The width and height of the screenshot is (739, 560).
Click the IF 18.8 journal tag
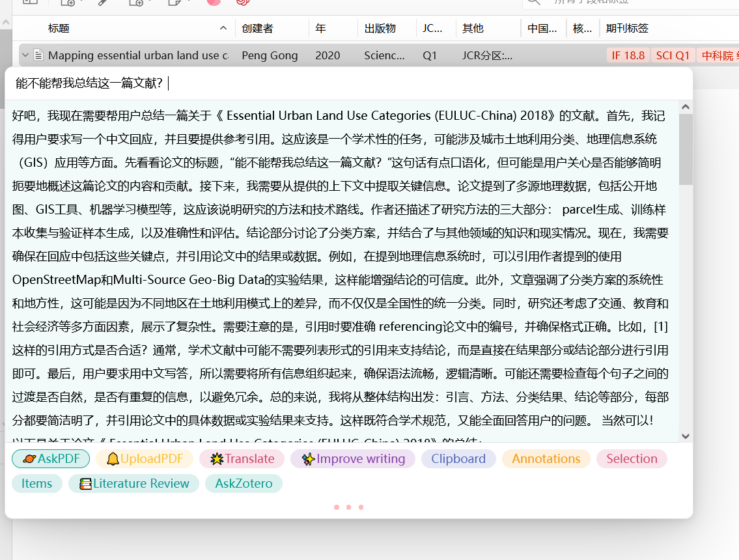tap(628, 55)
